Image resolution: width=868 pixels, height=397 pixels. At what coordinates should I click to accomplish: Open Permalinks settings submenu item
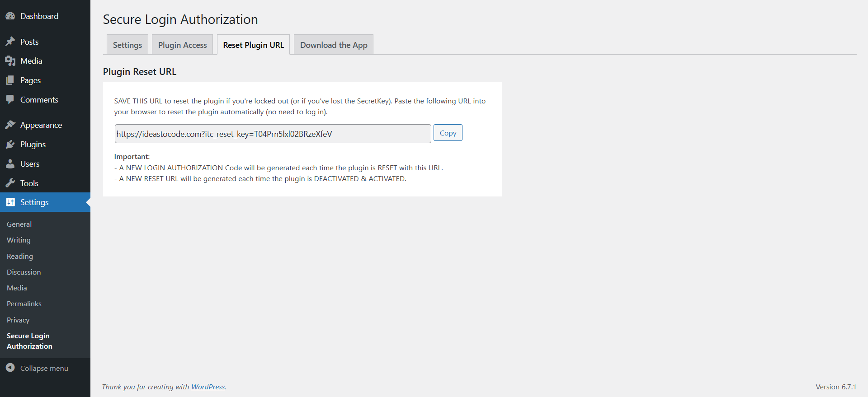(24, 304)
